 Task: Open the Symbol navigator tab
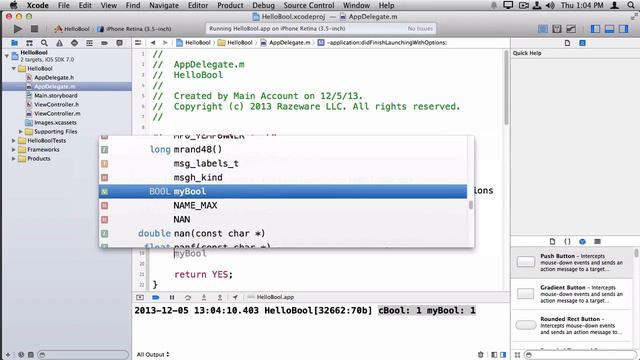(29, 43)
